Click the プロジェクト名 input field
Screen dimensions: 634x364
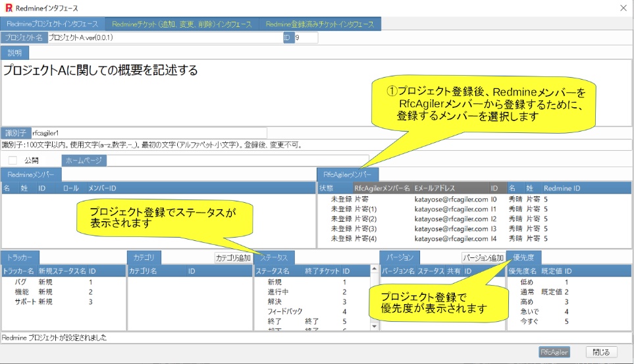165,38
